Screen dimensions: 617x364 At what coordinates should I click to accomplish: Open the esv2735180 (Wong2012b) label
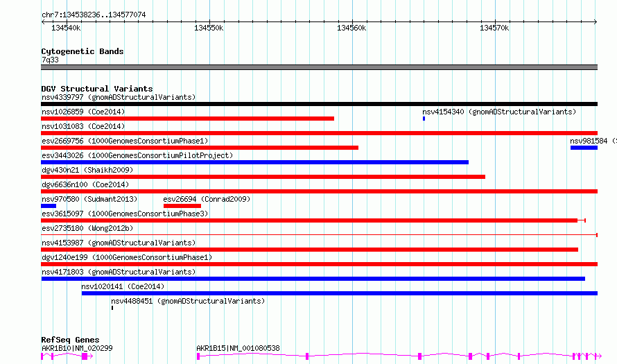click(x=87, y=228)
